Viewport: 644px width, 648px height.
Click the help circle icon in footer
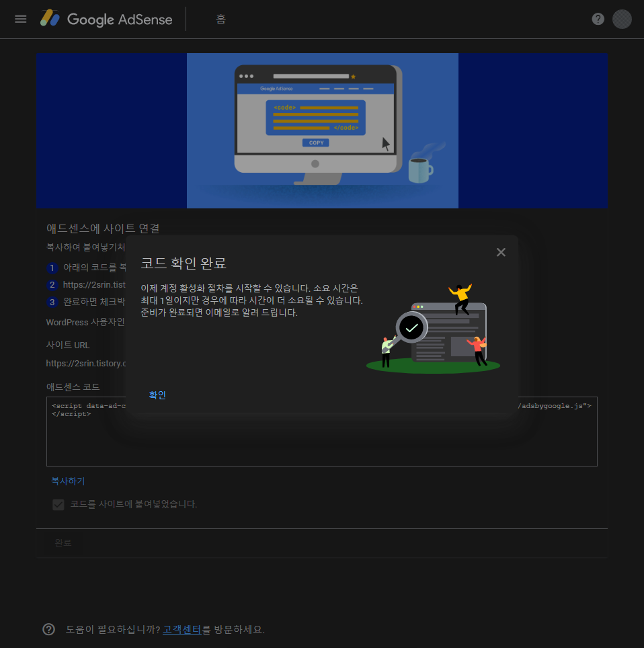(x=49, y=629)
